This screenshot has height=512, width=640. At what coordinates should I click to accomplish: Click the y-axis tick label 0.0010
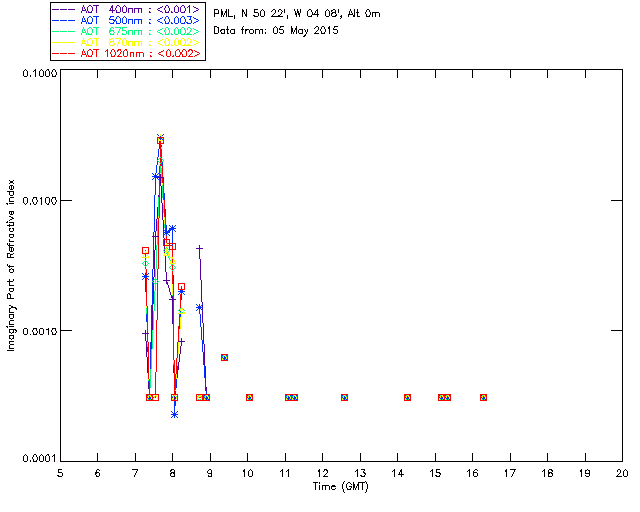(x=40, y=331)
